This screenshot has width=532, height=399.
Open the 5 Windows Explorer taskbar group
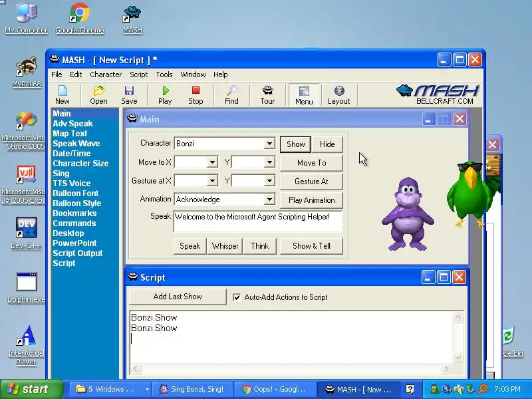[110, 389]
